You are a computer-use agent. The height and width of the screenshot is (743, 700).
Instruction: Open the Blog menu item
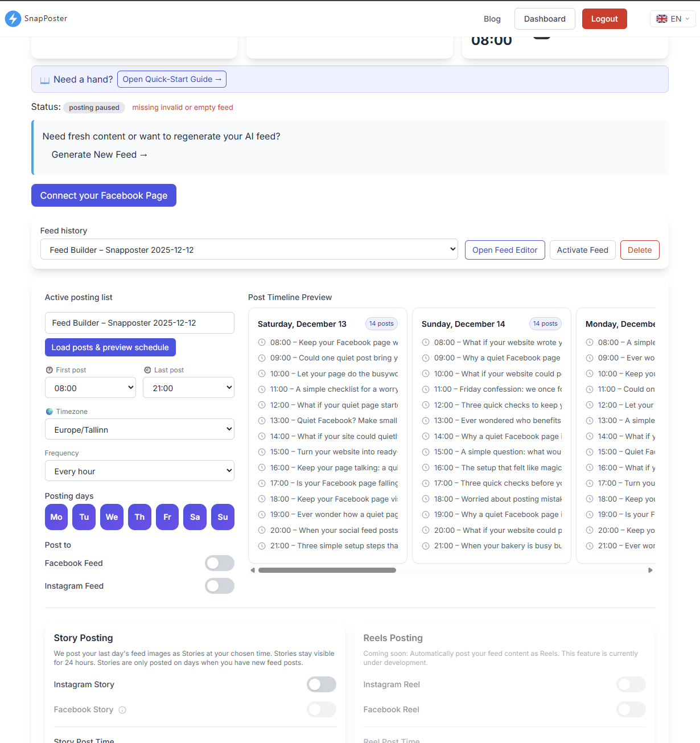(492, 18)
